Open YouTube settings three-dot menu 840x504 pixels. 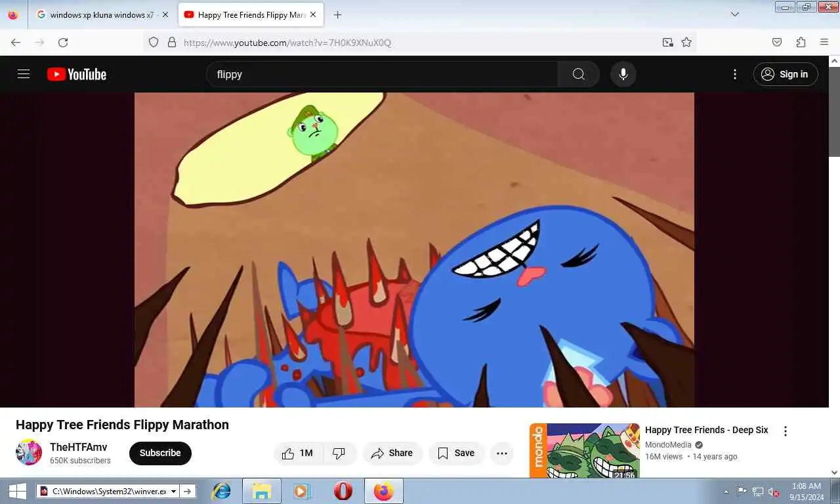735,74
